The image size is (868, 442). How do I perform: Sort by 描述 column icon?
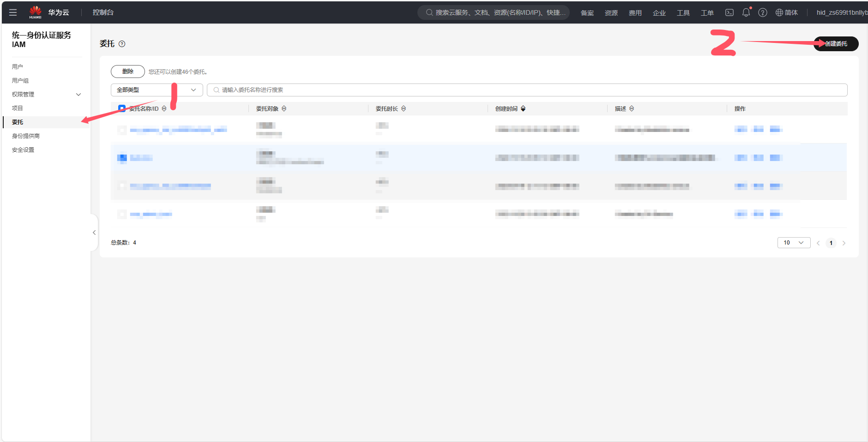[632, 108]
